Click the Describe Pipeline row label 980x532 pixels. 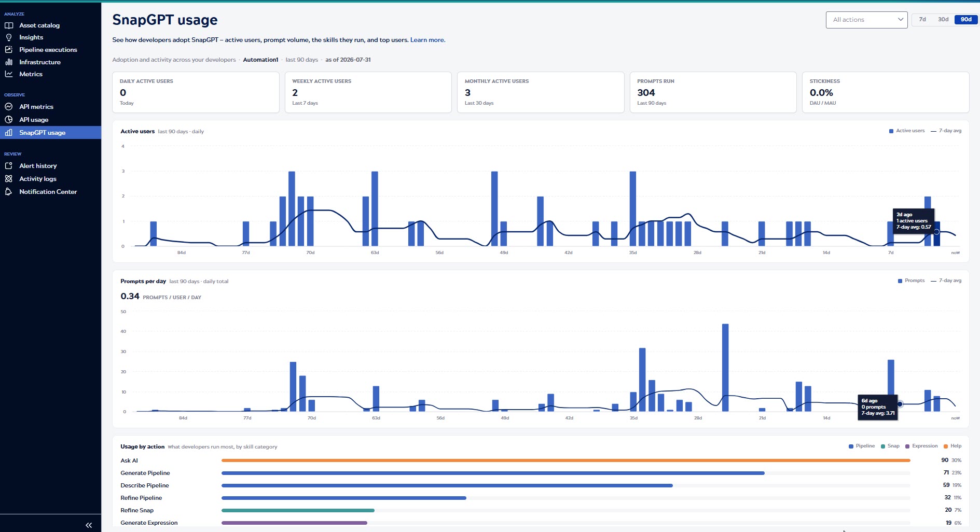click(145, 485)
